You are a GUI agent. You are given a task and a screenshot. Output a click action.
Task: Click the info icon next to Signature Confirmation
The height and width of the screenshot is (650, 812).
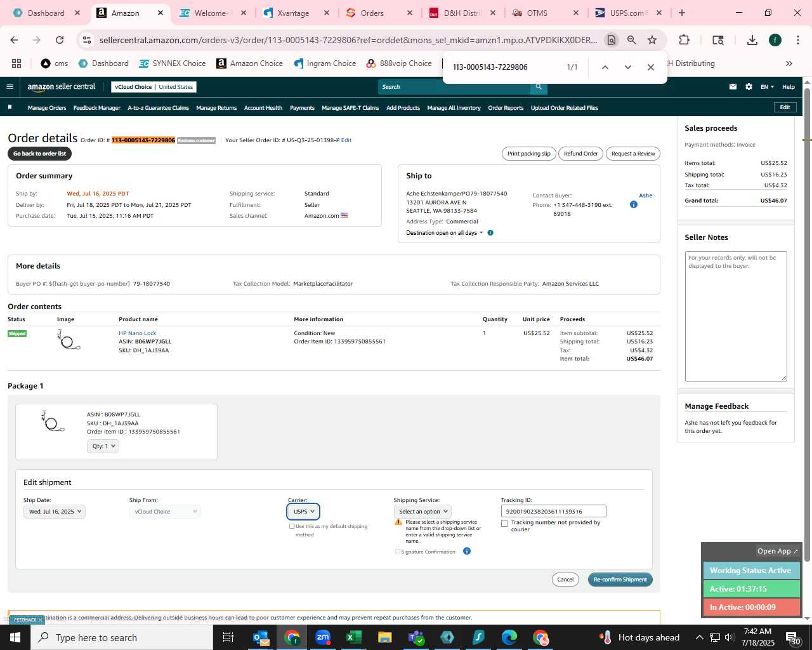click(467, 551)
